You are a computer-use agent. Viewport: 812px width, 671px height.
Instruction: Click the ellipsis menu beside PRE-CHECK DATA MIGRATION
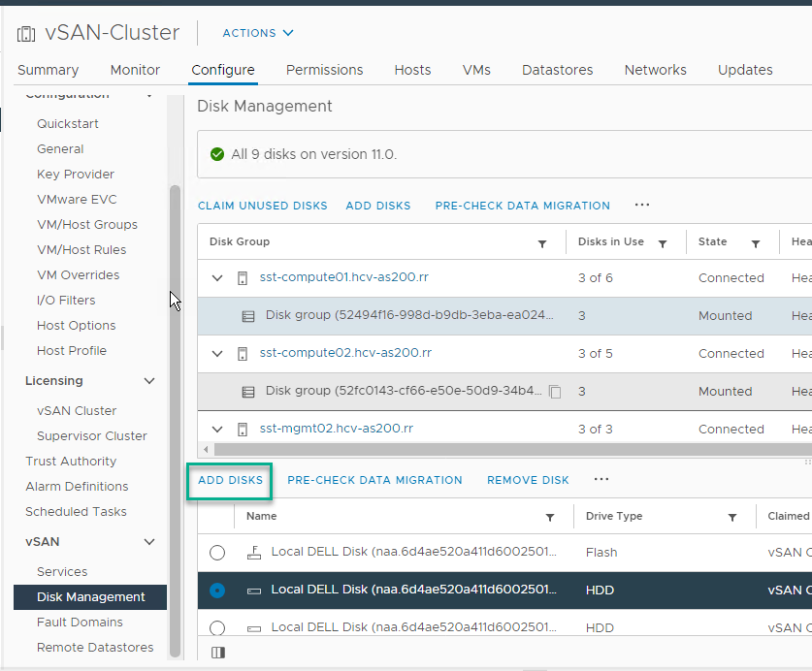(x=641, y=205)
